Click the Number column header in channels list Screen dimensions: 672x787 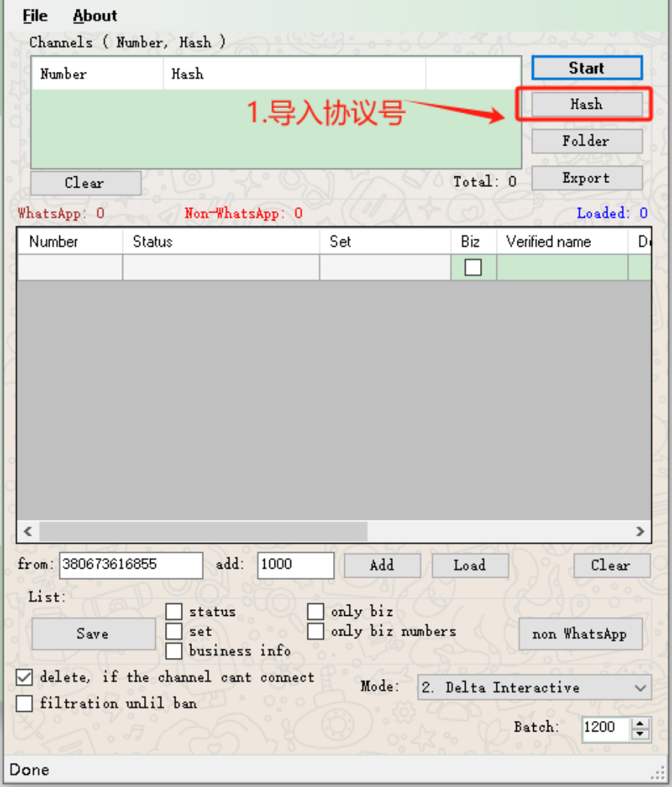click(97, 74)
